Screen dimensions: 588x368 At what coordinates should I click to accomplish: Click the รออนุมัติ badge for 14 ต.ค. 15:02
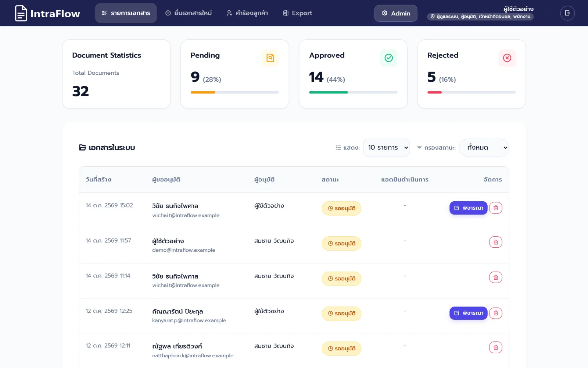[x=341, y=208]
